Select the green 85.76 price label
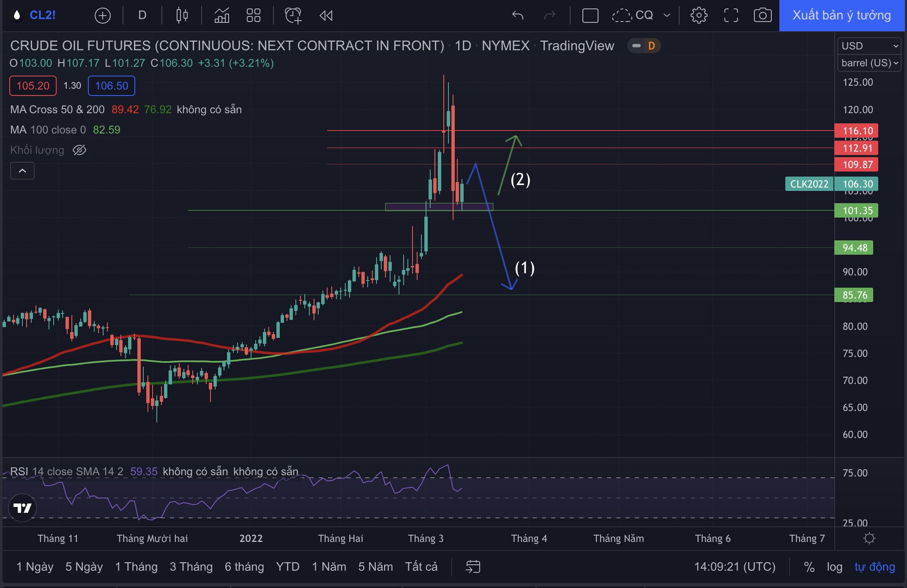Viewport: 907px width, 588px height. 854,295
